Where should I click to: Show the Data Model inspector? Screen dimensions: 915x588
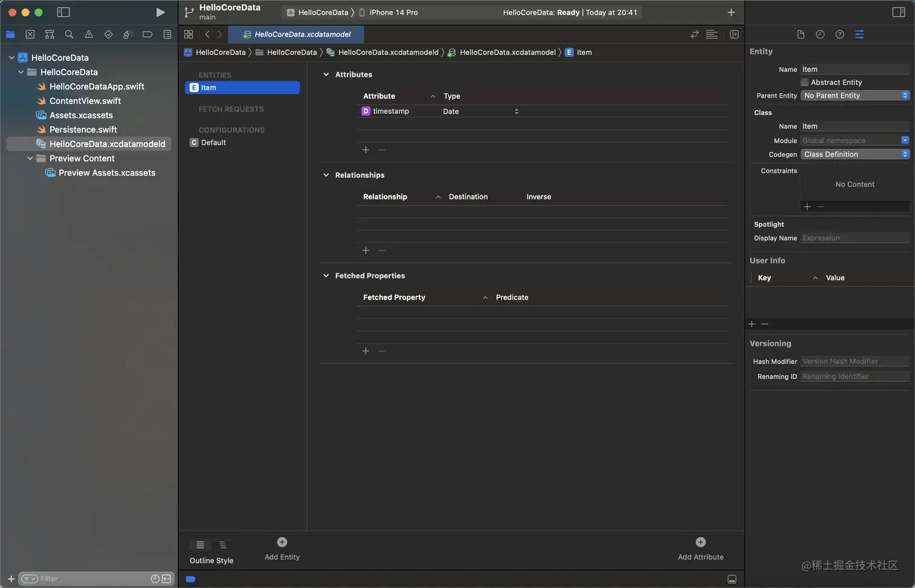(x=859, y=34)
